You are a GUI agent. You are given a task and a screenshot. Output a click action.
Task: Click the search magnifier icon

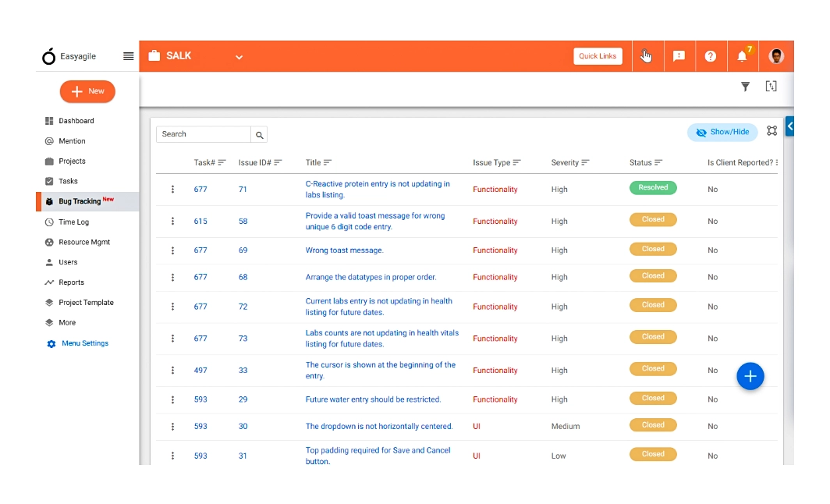(x=259, y=134)
